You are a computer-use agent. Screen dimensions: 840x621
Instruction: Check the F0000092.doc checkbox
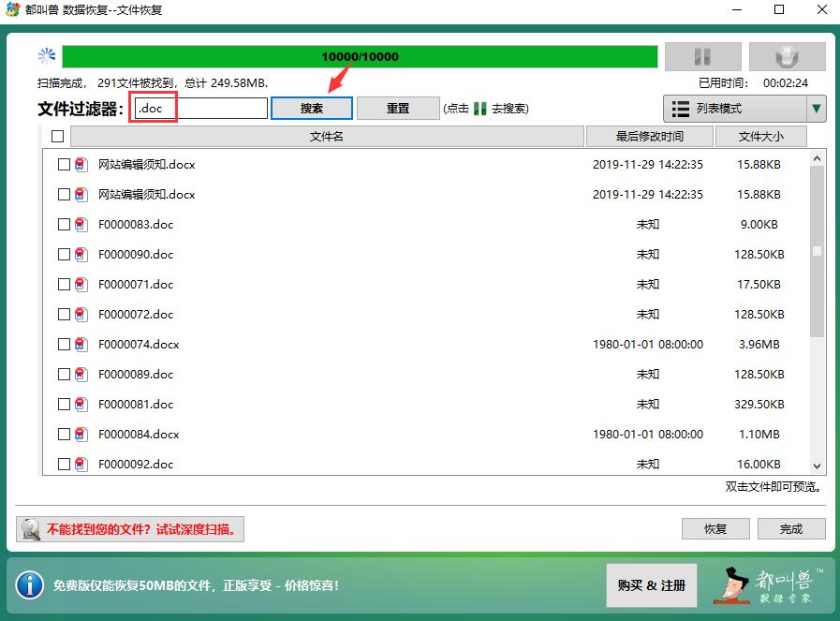coord(64,464)
